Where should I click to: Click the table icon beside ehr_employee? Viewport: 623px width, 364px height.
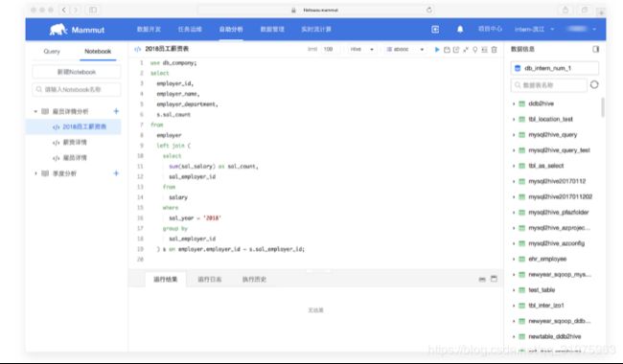[x=522, y=259]
